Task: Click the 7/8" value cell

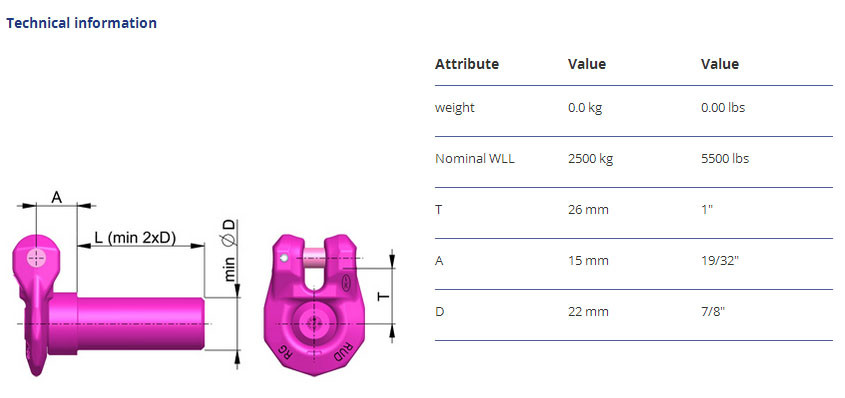Action: [x=713, y=311]
